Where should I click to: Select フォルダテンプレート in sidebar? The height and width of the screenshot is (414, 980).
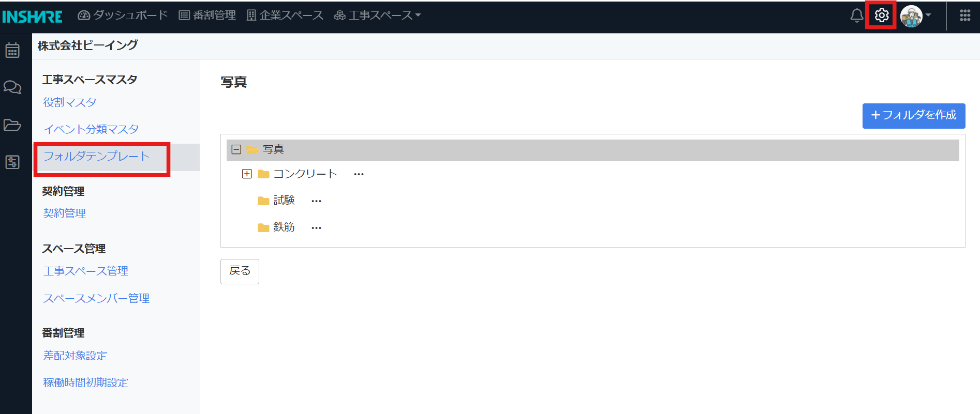(x=96, y=156)
